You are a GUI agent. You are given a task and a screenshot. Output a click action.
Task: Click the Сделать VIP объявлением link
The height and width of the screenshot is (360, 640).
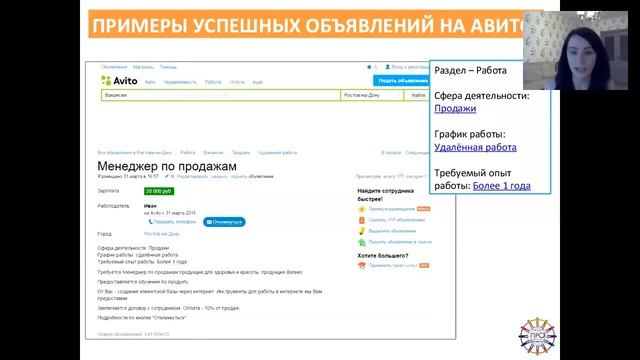click(x=397, y=220)
